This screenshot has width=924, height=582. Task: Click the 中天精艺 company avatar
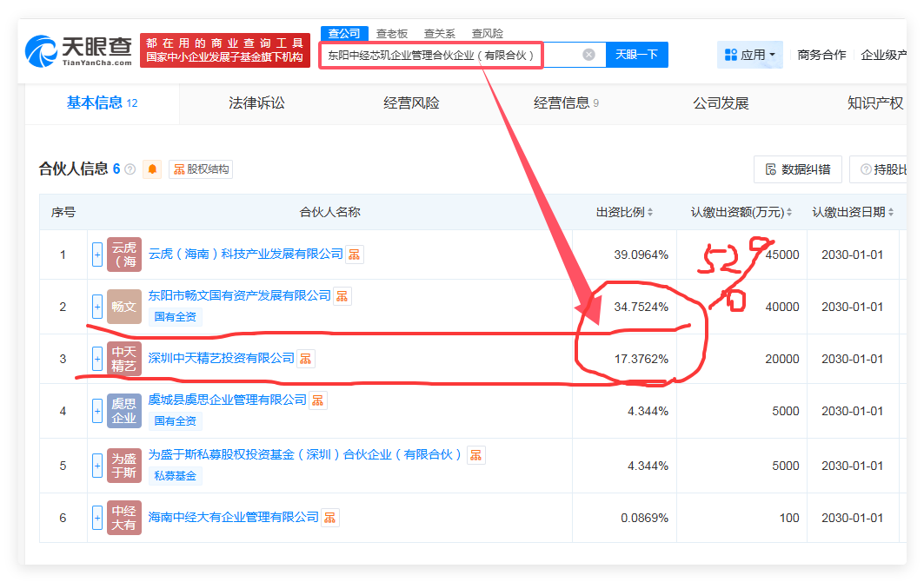124,359
